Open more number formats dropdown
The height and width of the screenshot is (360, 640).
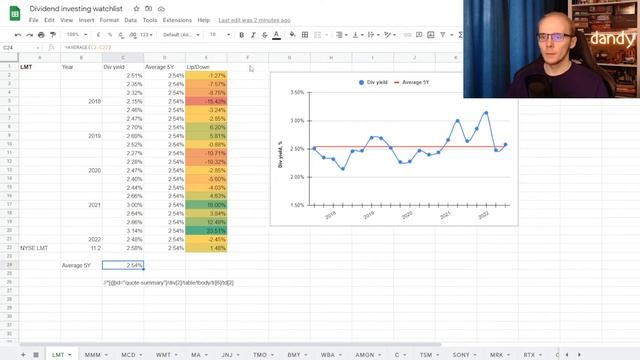coord(146,35)
